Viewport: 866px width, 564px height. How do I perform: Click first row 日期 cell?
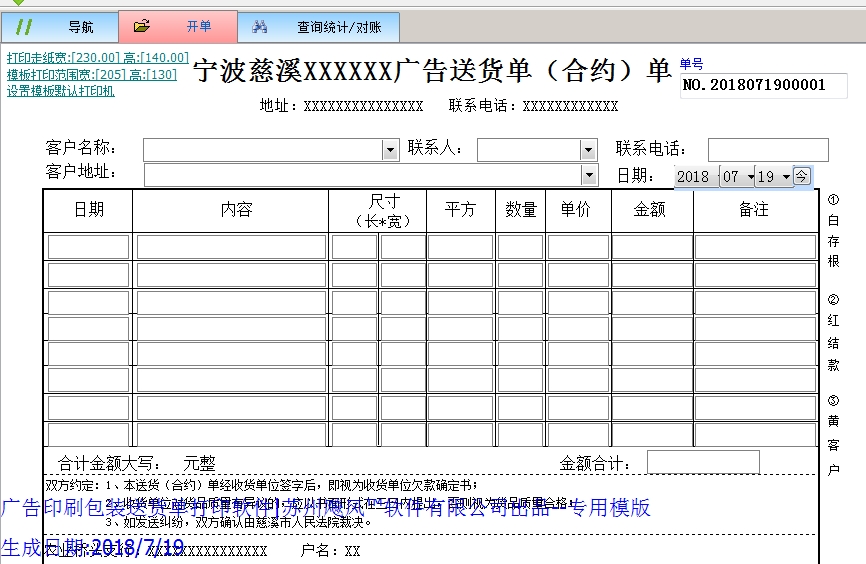[88, 247]
